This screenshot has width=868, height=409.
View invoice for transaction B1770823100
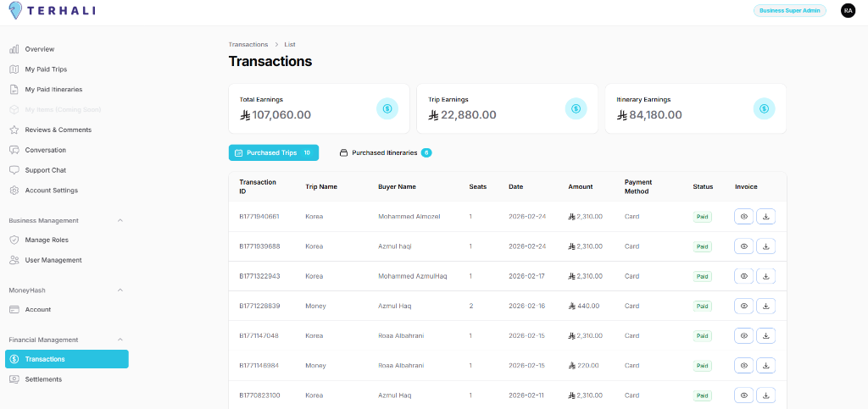(744, 395)
